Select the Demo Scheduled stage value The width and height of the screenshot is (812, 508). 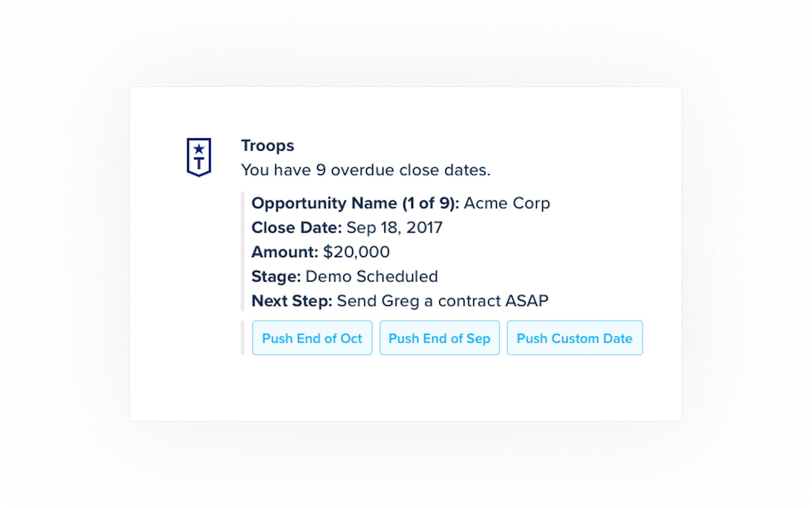pos(371,276)
